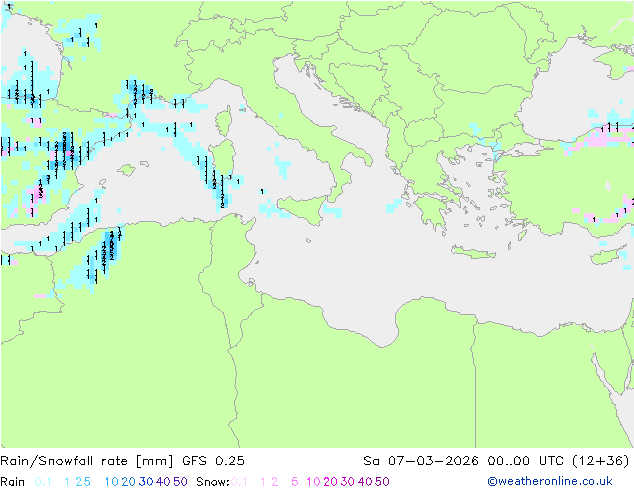Click the island of Crete on map
The width and height of the screenshot is (634, 490).
(x=473, y=251)
